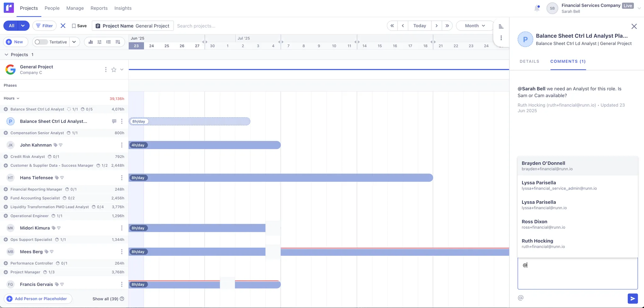Open the Projects nav tab
The width and height of the screenshot is (644, 308).
29,8
